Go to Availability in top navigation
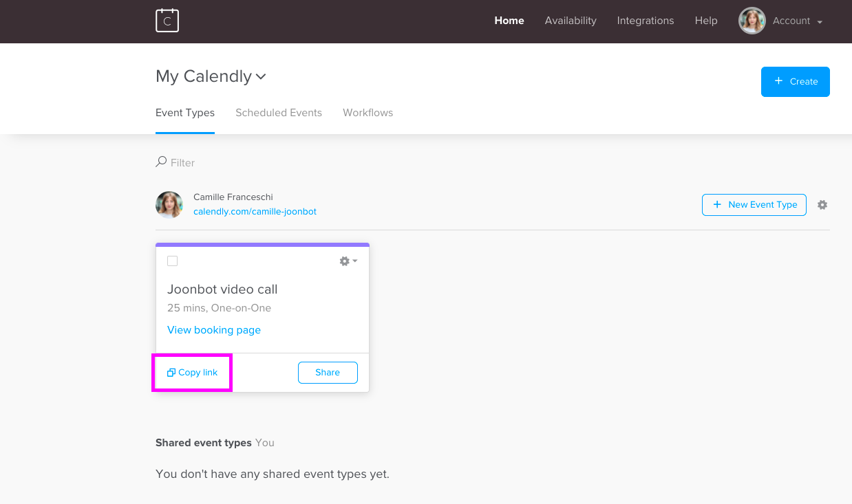 571,21
